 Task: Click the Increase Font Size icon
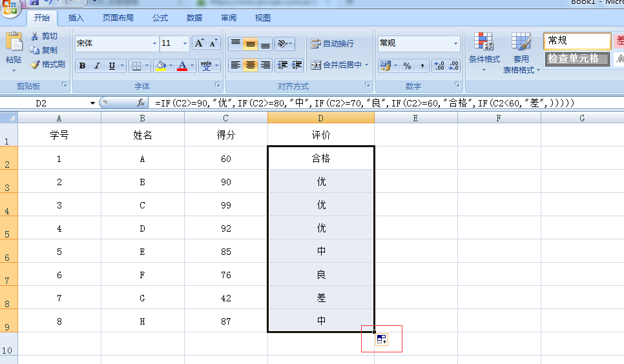[x=199, y=43]
